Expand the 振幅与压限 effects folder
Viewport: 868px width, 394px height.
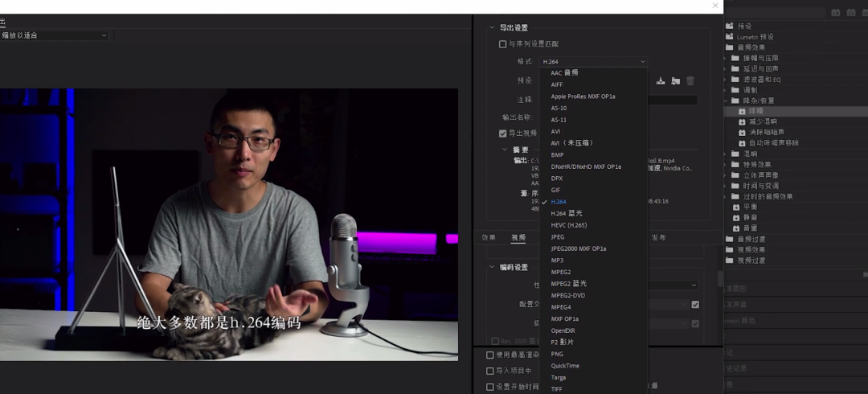pyautogui.click(x=735, y=58)
